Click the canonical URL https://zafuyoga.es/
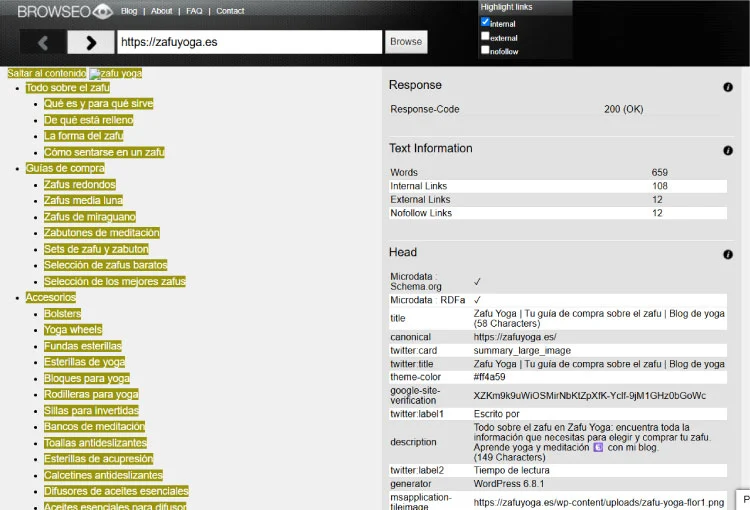Screen dimensions: 750x510 click(x=515, y=337)
